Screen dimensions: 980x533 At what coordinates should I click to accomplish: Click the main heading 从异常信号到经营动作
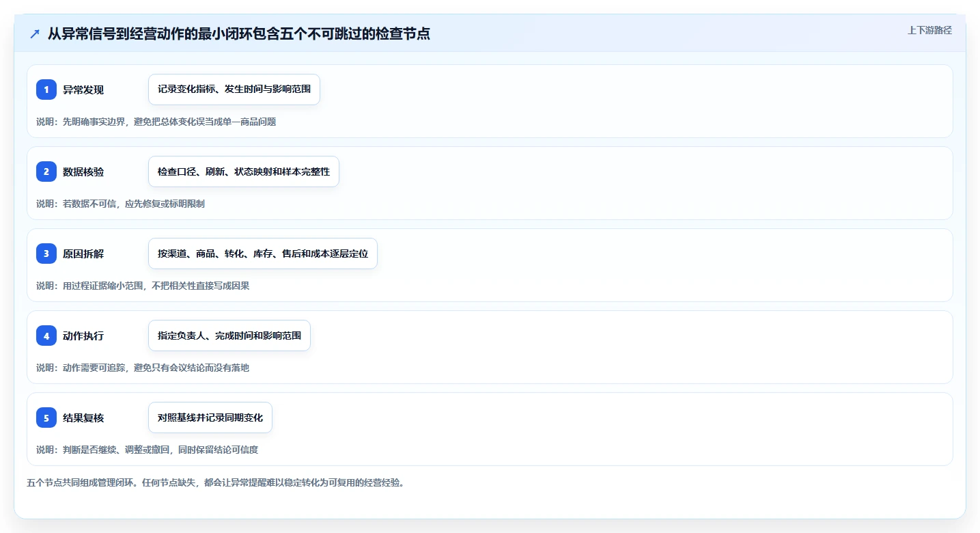coord(239,33)
